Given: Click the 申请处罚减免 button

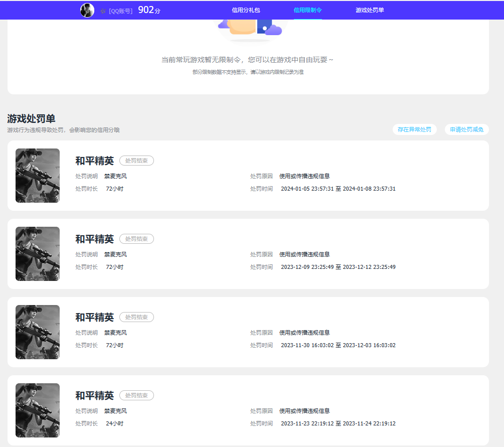Looking at the screenshot, I should pyautogui.click(x=466, y=129).
